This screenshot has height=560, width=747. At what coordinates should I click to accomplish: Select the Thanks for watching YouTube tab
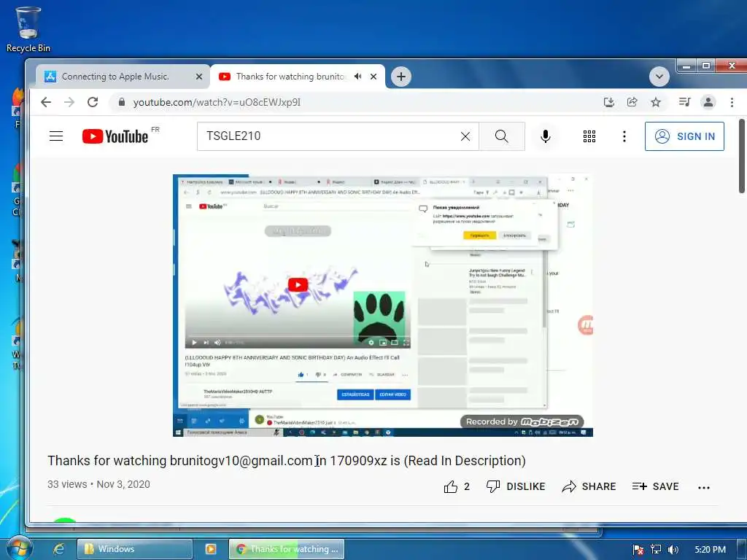(x=289, y=76)
